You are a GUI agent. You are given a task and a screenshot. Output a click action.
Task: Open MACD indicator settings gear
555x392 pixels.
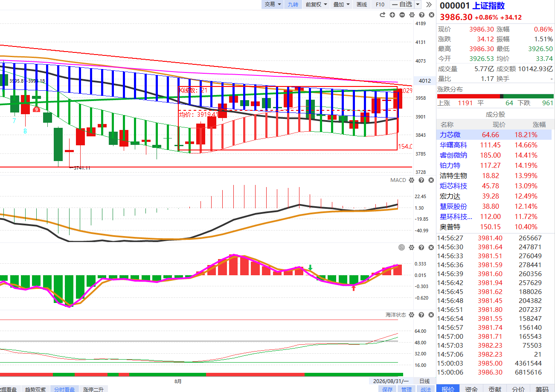click(x=411, y=180)
